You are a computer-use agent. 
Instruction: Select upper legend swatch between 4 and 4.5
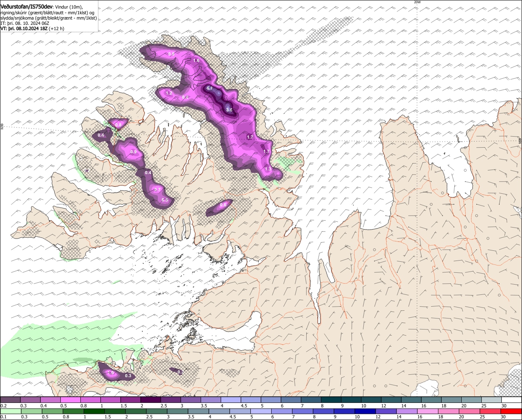point(231,400)
